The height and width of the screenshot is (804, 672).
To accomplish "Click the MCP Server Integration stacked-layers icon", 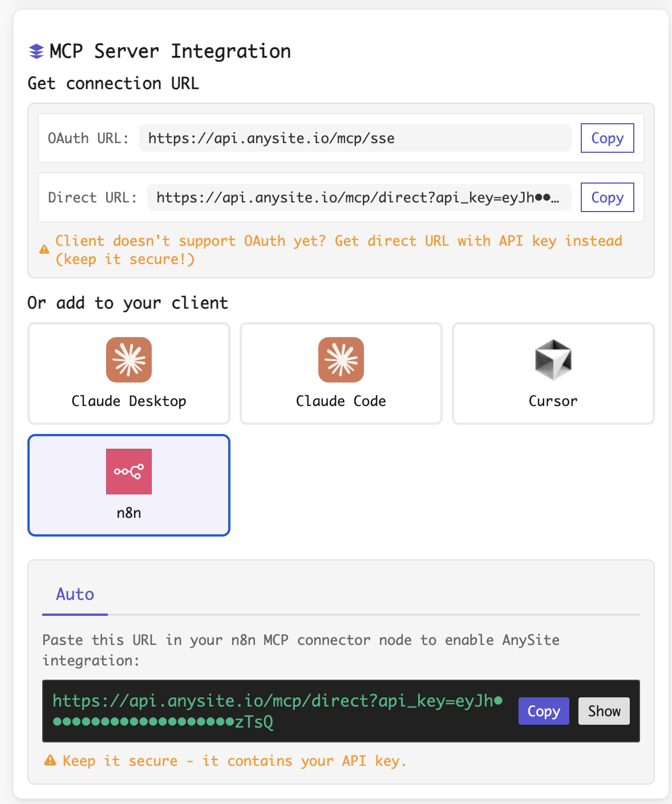I will 36,51.
